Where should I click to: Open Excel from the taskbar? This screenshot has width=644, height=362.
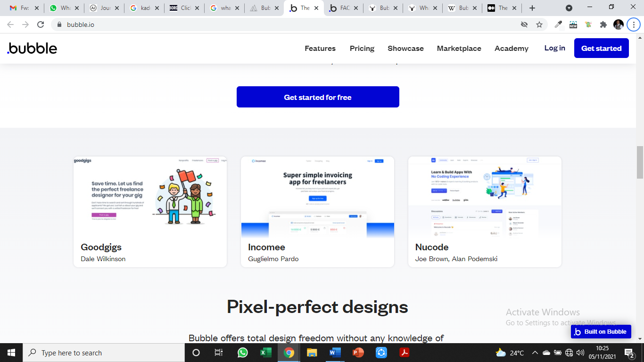tap(265, 353)
